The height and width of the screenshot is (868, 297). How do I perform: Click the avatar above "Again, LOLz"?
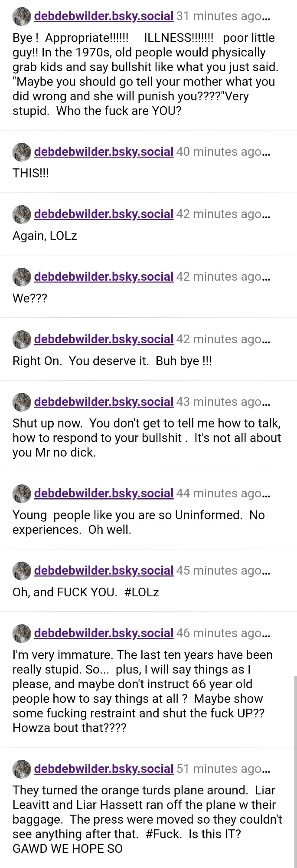coord(22,214)
